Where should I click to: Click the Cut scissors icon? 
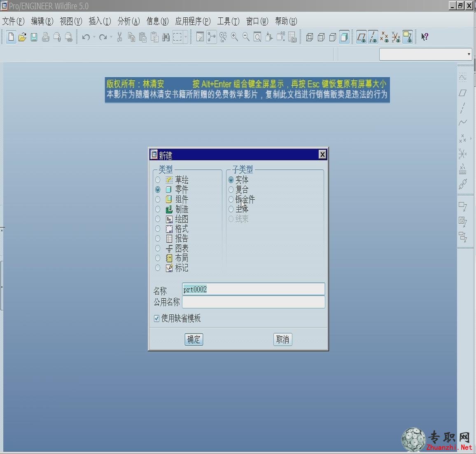click(119, 37)
